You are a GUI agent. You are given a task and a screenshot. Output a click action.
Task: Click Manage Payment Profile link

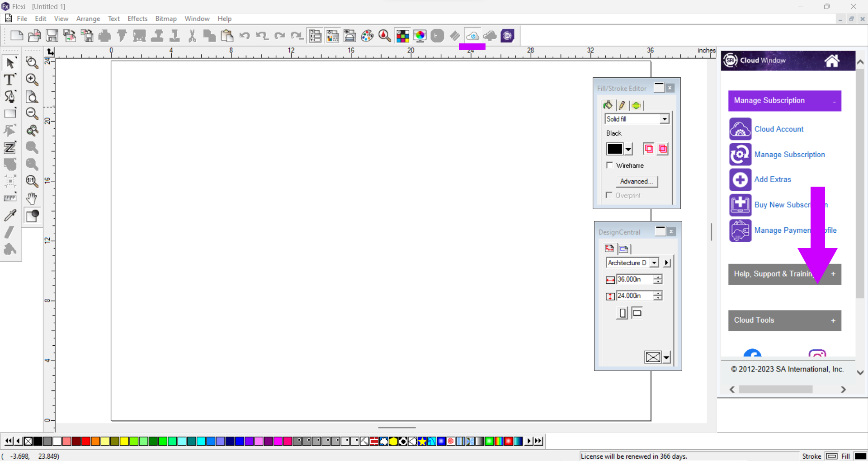click(795, 230)
